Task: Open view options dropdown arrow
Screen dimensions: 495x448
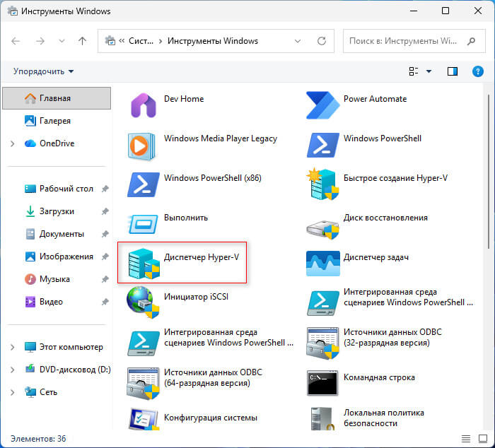Action: coord(429,71)
